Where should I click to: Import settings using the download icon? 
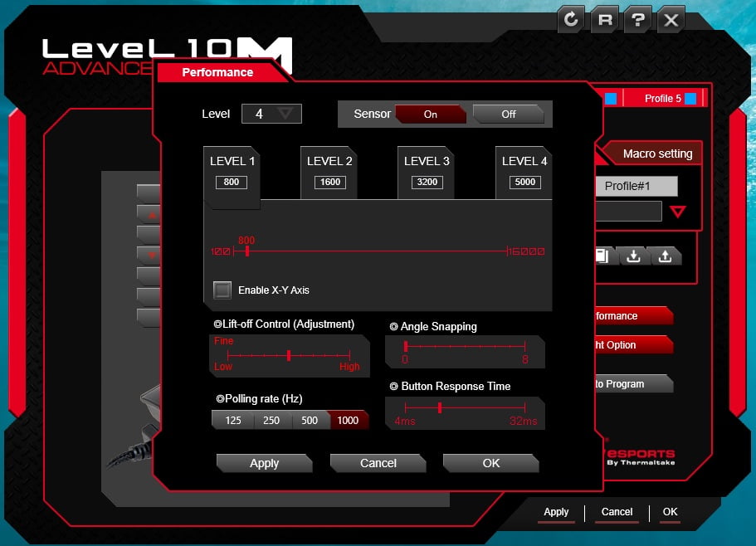coord(633,256)
